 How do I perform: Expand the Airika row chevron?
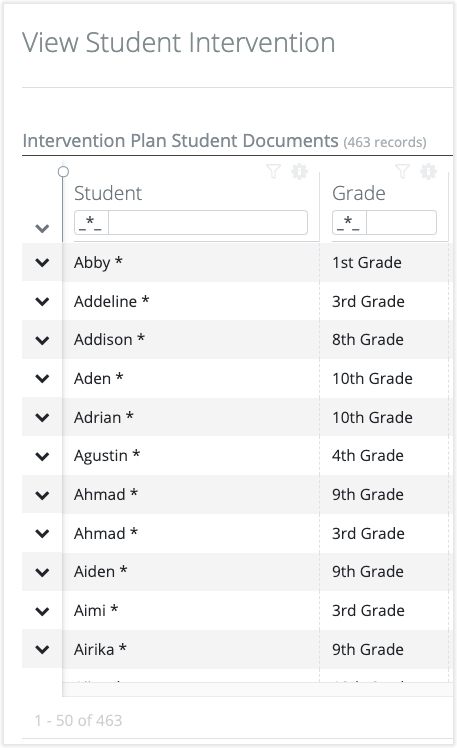(42, 649)
